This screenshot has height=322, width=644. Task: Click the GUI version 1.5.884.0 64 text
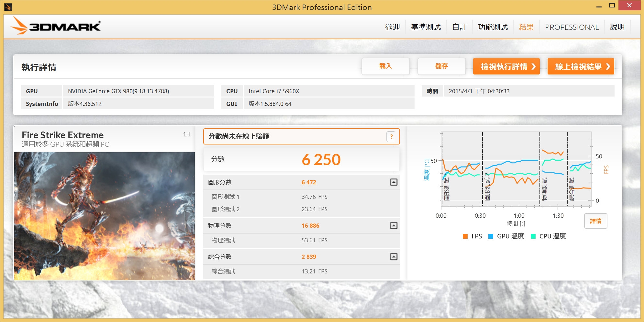coord(270,104)
